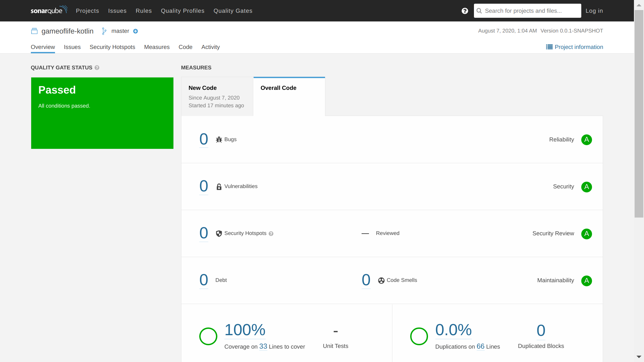Open the help question mark icon

click(465, 11)
